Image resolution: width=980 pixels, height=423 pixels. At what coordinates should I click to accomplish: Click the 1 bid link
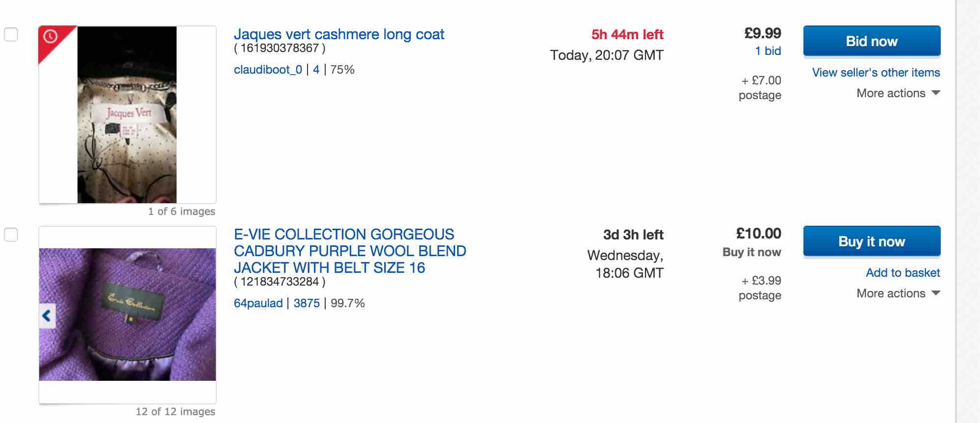click(768, 51)
